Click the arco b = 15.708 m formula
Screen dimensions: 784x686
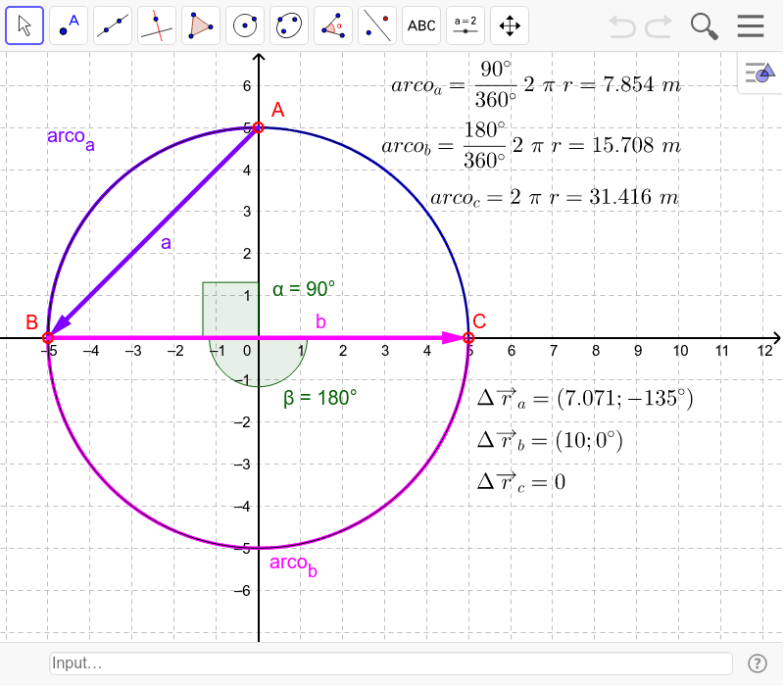click(x=531, y=145)
